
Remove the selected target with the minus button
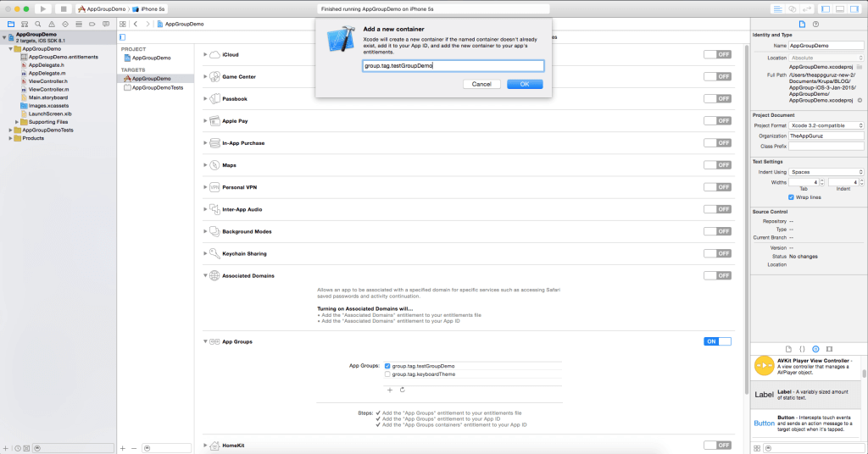133,448
